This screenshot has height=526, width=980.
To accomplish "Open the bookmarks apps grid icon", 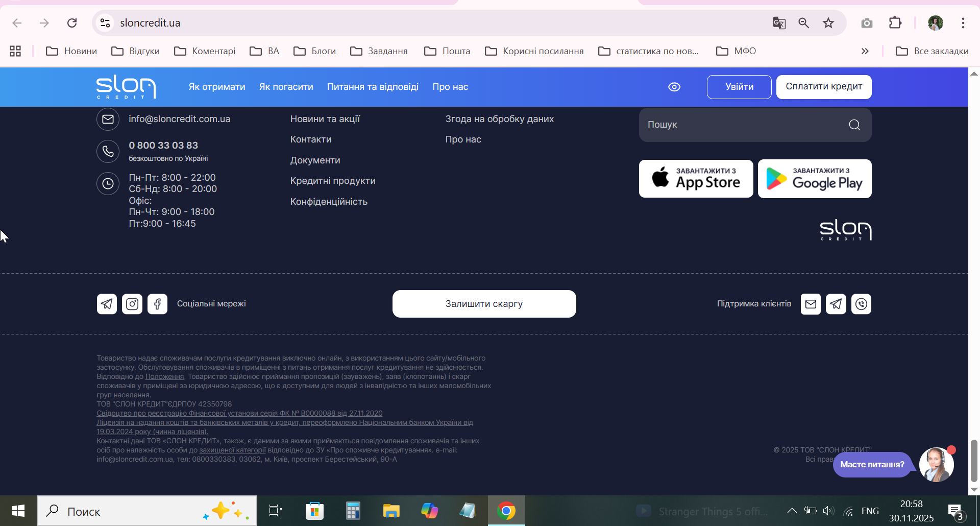I will point(15,51).
